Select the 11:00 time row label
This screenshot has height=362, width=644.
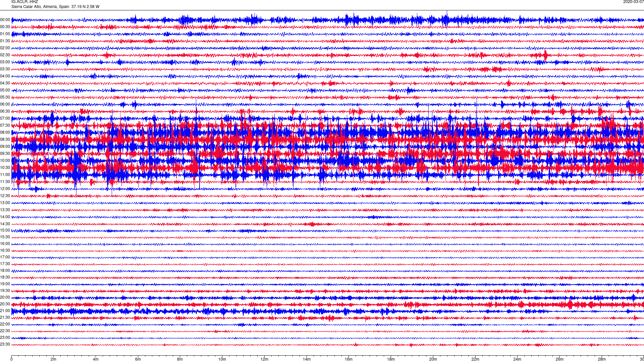tap(5, 175)
